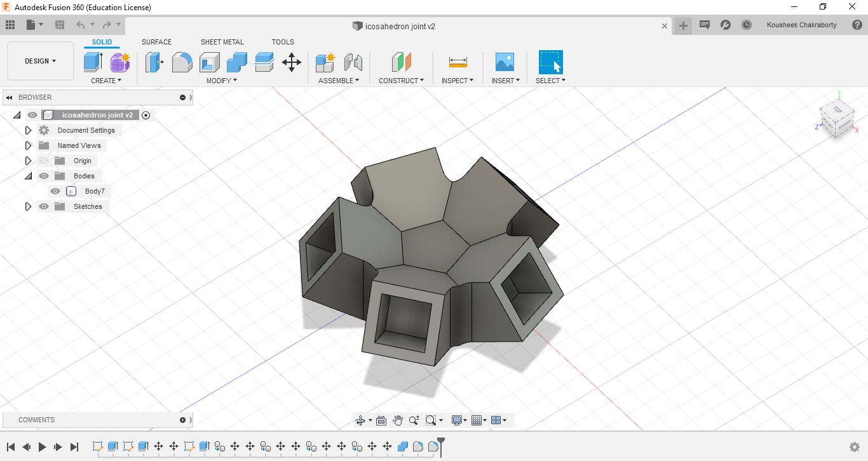Click the TOP face of the ViewCube
This screenshot has height=461, width=868.
(837, 110)
